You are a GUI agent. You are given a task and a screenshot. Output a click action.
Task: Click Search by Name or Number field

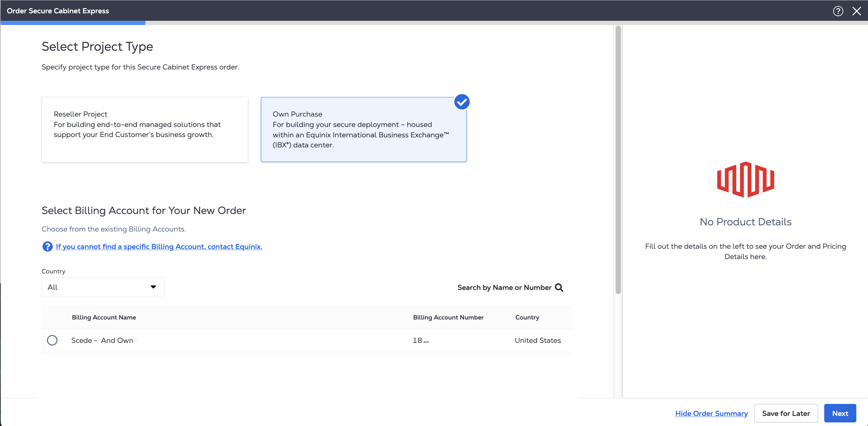[x=510, y=287]
